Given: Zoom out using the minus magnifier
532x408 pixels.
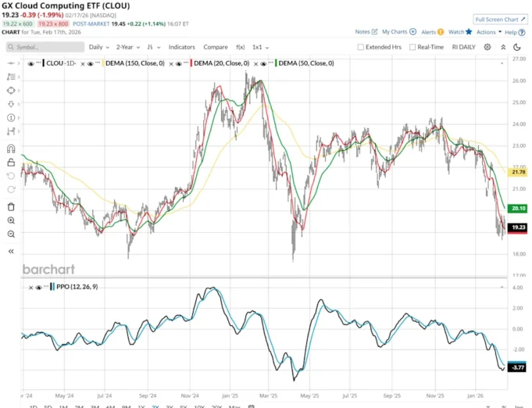Looking at the screenshot, I should tap(11, 234).
